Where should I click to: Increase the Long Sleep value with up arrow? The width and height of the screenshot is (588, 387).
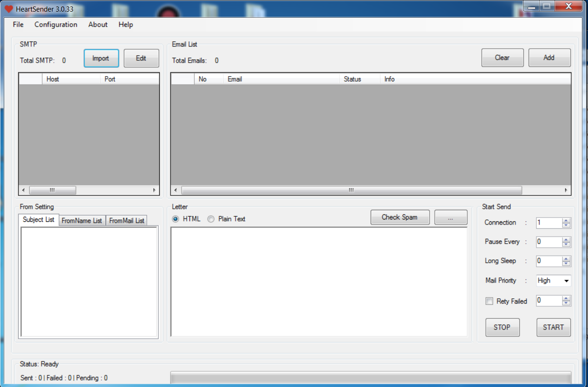tap(566, 258)
